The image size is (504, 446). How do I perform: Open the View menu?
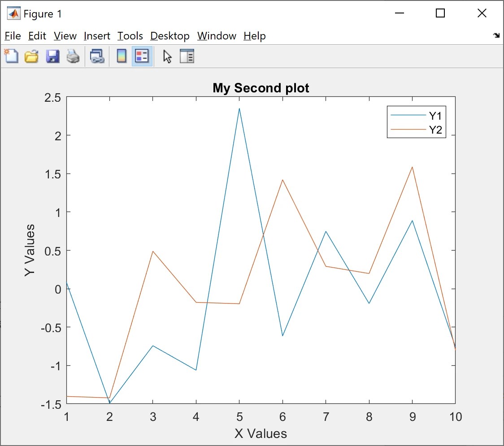(65, 36)
